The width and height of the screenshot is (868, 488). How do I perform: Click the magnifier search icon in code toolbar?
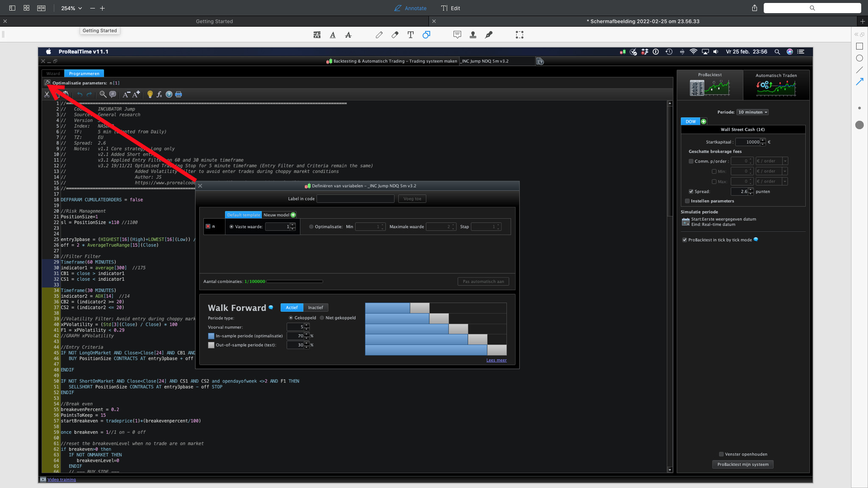coord(103,94)
